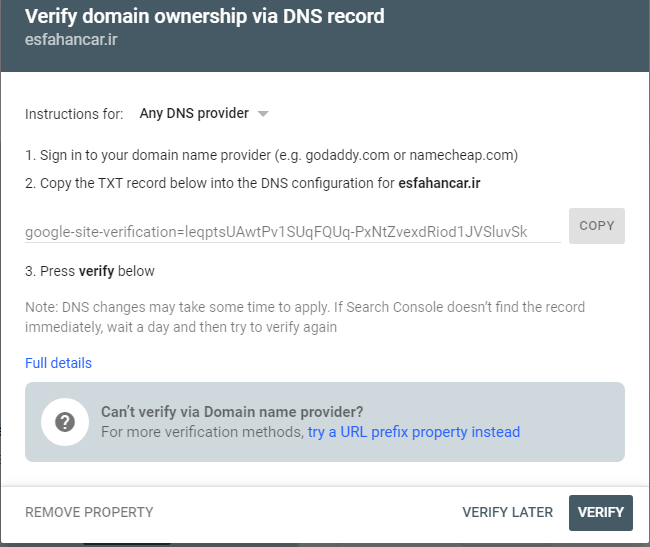Open the Any DNS provider dropdown
The height and width of the screenshot is (547, 650).
pos(195,113)
